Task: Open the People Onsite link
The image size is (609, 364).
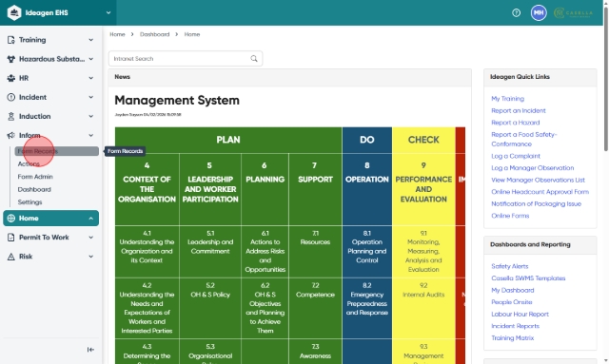Action: tap(512, 302)
